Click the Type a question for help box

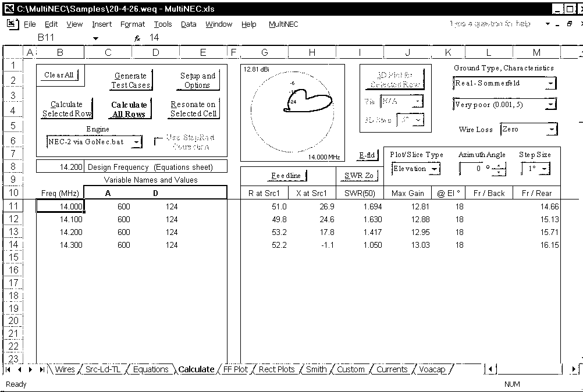(x=490, y=24)
